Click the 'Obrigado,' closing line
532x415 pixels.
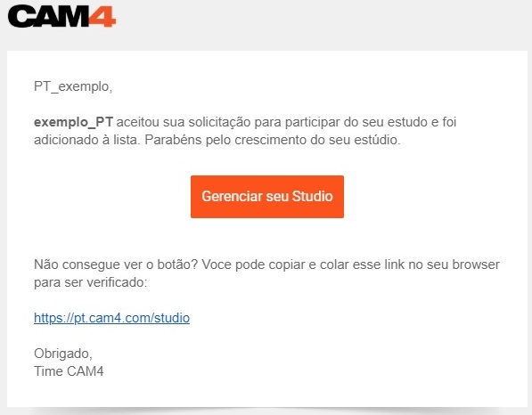click(x=63, y=354)
